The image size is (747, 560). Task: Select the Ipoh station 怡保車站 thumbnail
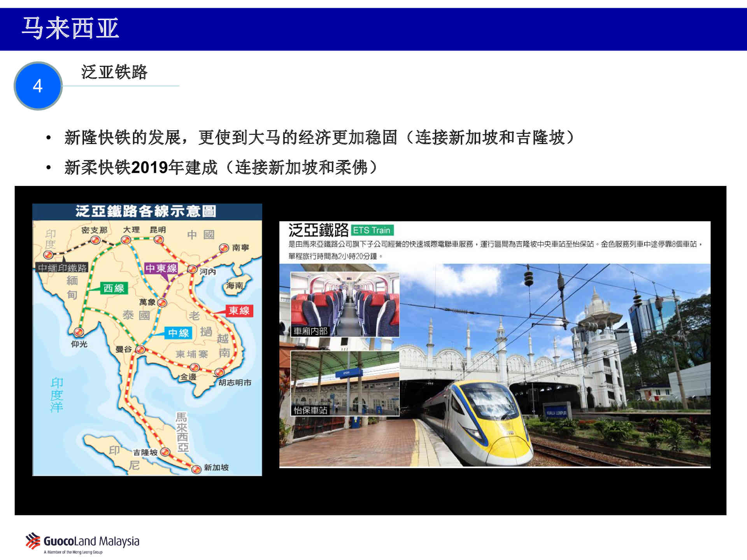pos(345,383)
